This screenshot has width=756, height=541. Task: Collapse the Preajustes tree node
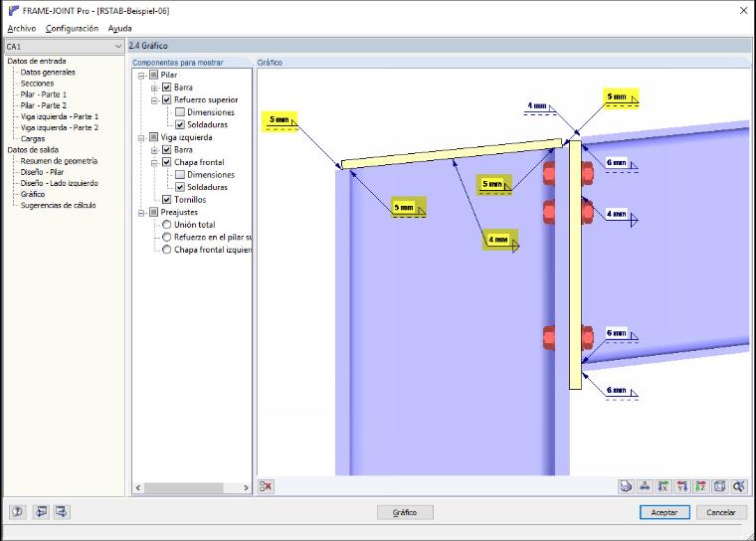click(141, 213)
